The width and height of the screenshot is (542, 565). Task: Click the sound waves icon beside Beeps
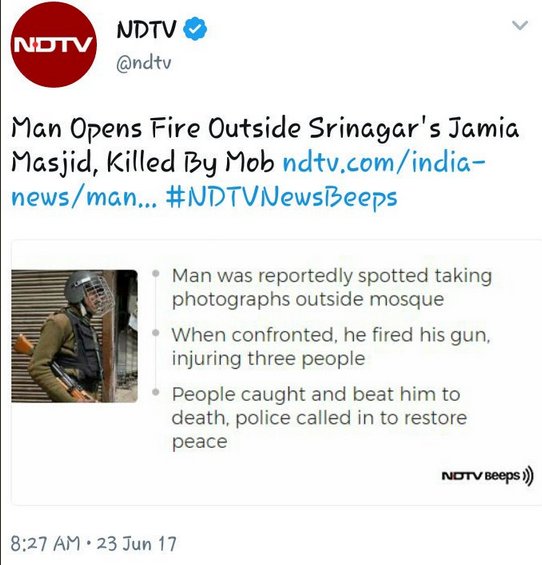pos(528,476)
